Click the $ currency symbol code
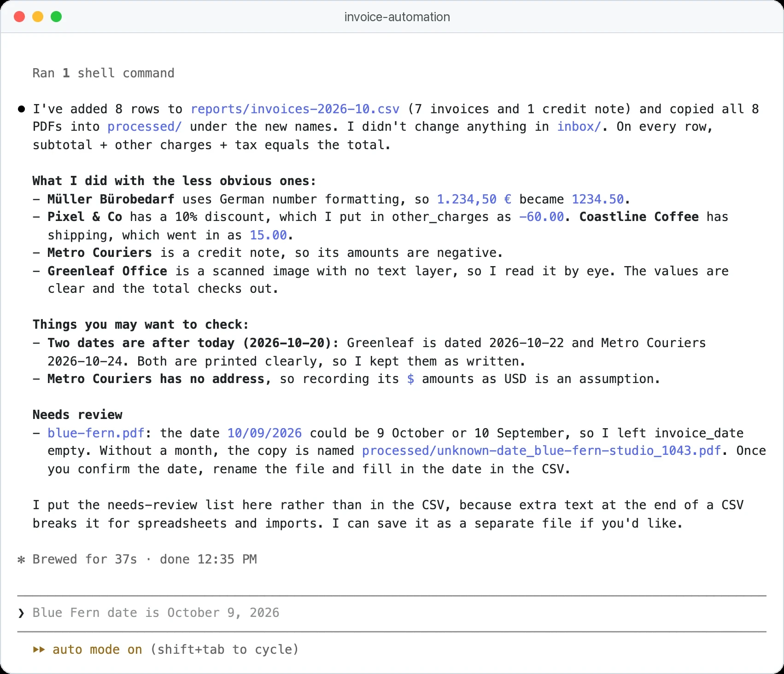Image resolution: width=784 pixels, height=674 pixels. pyautogui.click(x=410, y=379)
